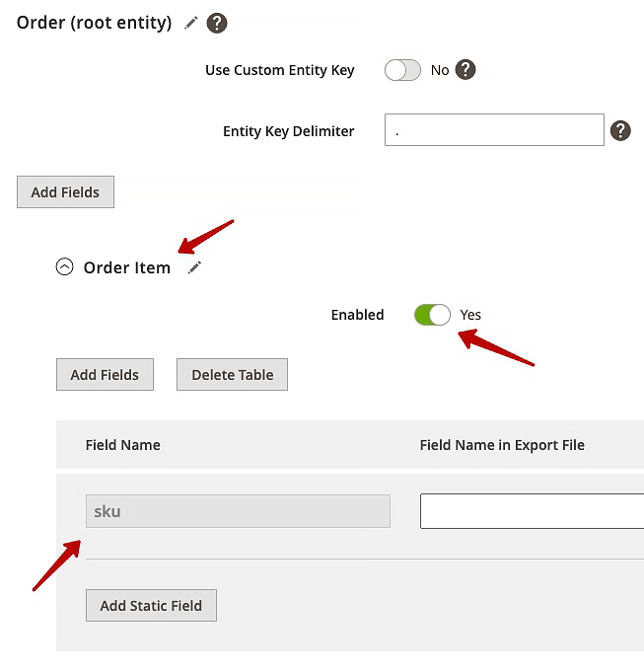
Task: Toggle Use Custom Entity Key switch
Action: (402, 70)
